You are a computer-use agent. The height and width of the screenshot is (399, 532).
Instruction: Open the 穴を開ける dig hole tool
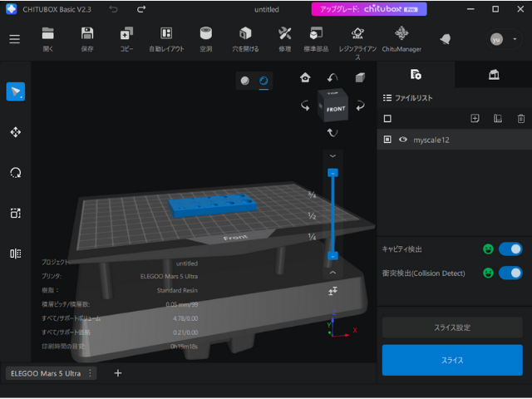click(x=245, y=38)
